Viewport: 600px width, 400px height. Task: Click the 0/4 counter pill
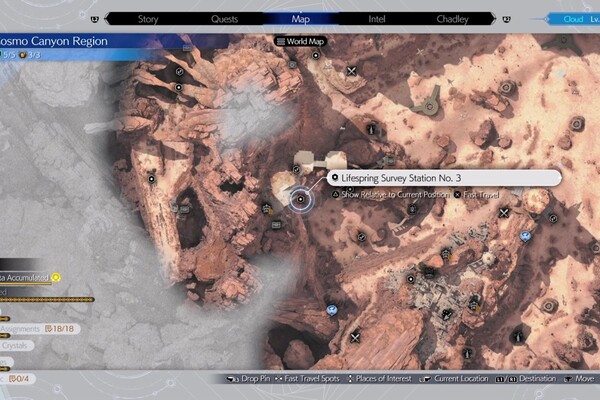click(x=18, y=379)
